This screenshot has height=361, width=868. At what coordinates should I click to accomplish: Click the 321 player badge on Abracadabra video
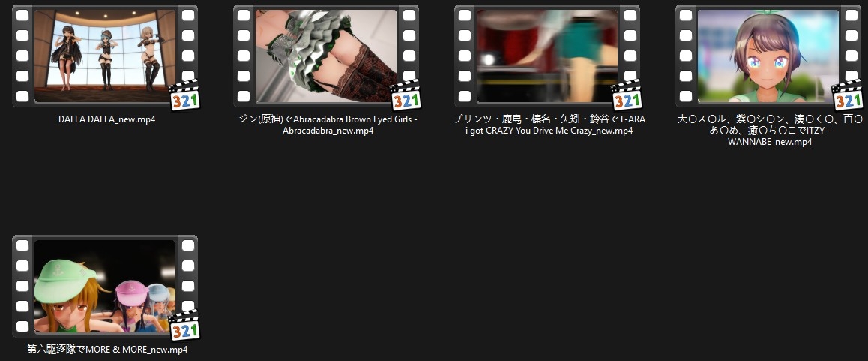[x=406, y=95]
